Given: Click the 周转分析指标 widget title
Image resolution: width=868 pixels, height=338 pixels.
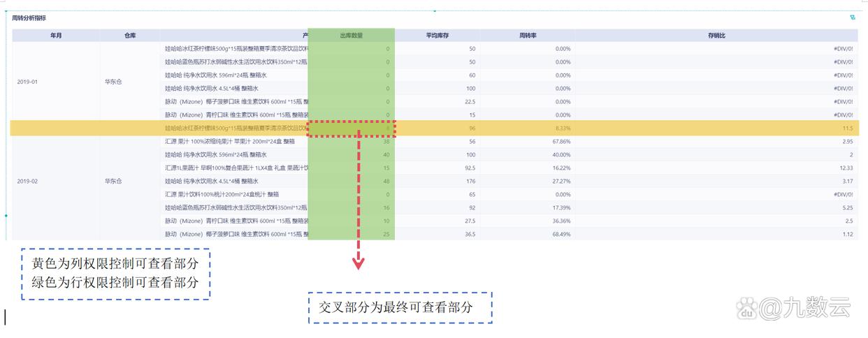Looking at the screenshot, I should click(29, 17).
